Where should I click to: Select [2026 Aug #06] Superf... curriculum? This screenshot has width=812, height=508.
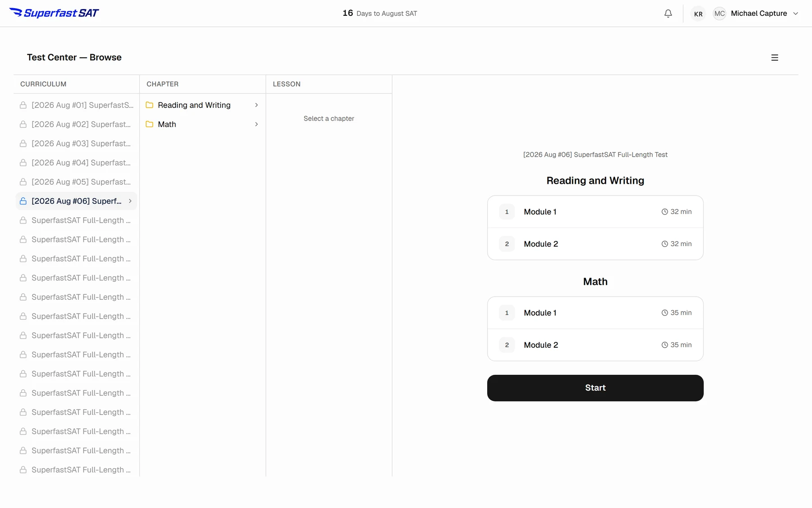pyautogui.click(x=76, y=201)
